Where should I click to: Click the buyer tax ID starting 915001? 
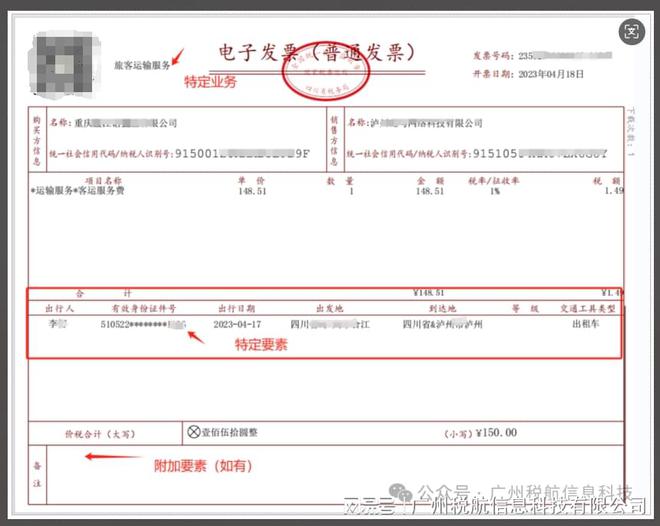[242, 154]
